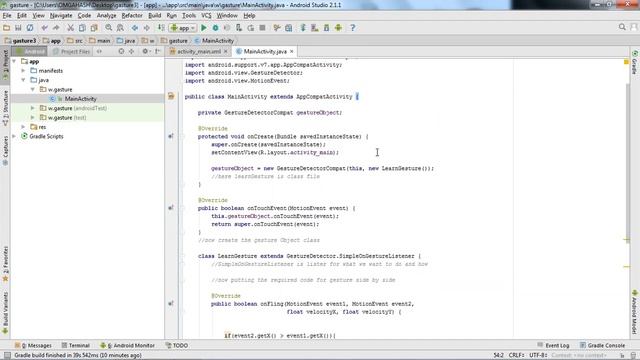Expand the manifests folder arrow
The height and width of the screenshot is (360, 640).
click(24, 71)
